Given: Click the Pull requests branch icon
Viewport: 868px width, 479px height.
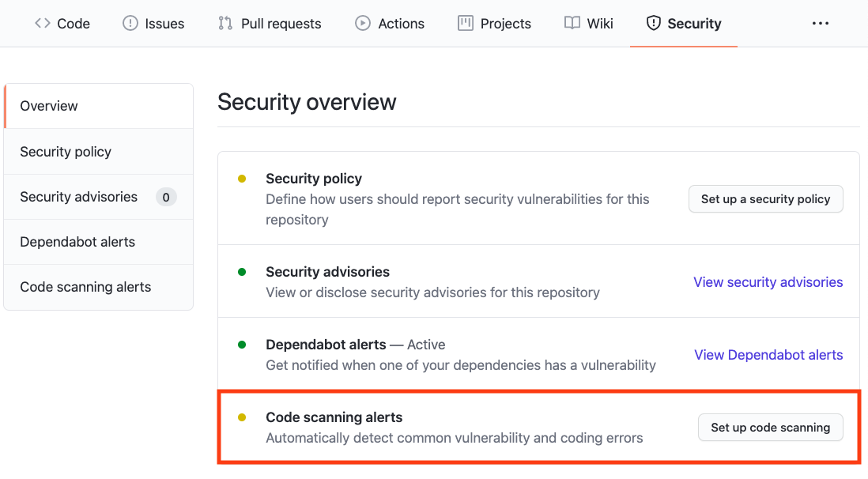Looking at the screenshot, I should click(x=225, y=23).
